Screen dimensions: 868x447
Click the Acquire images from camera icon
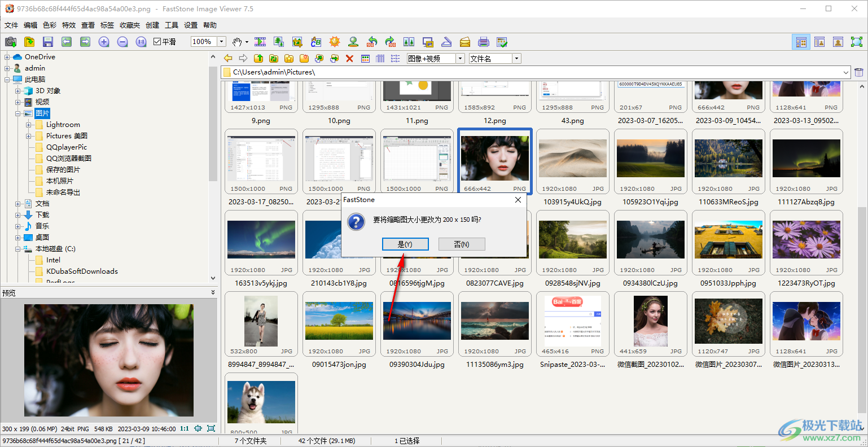[x=11, y=42]
